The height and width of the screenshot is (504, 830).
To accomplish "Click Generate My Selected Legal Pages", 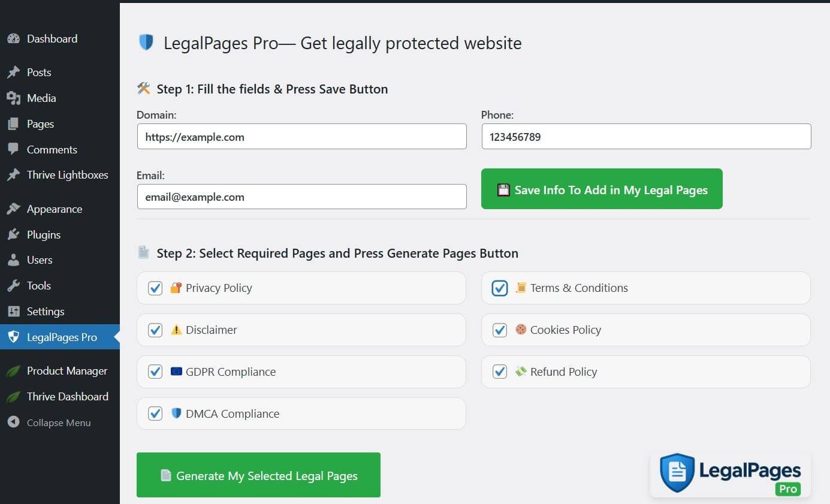I will [258, 475].
